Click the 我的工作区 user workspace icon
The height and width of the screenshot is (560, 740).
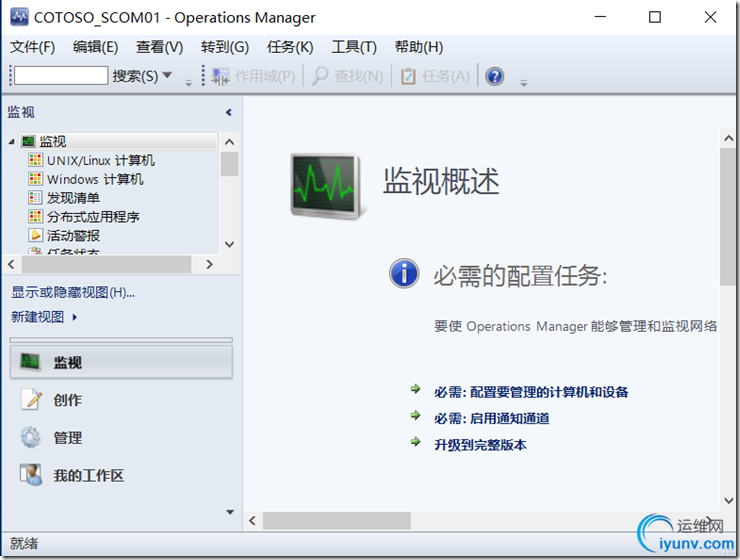[31, 474]
